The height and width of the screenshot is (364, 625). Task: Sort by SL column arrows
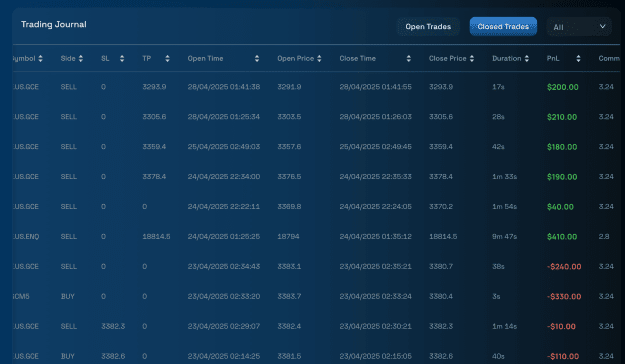(x=122, y=59)
